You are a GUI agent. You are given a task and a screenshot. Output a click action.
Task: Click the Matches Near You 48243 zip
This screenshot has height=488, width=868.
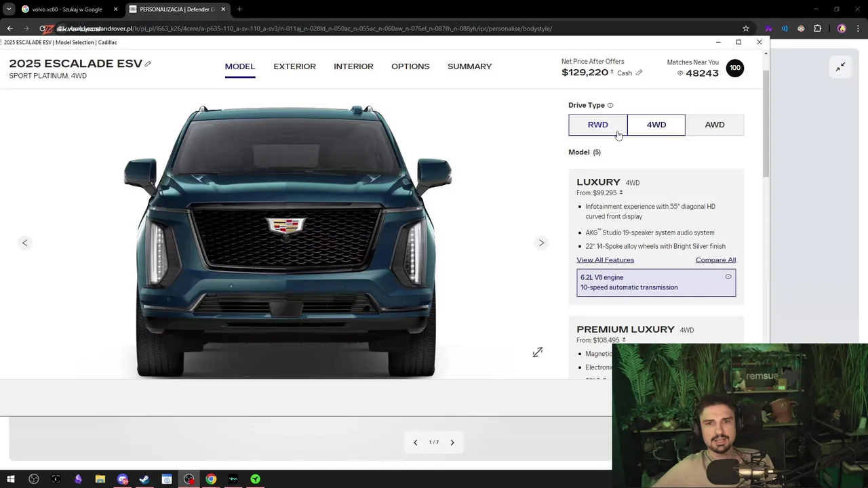(x=702, y=73)
